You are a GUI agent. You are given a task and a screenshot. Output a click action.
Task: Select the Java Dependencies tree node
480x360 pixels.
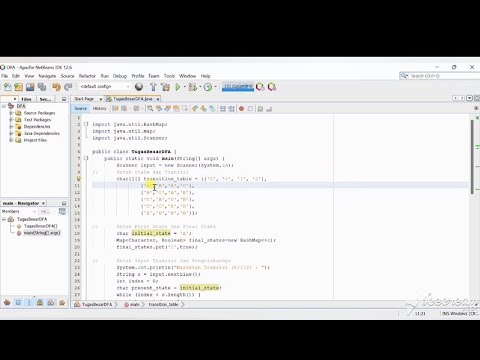point(42,133)
